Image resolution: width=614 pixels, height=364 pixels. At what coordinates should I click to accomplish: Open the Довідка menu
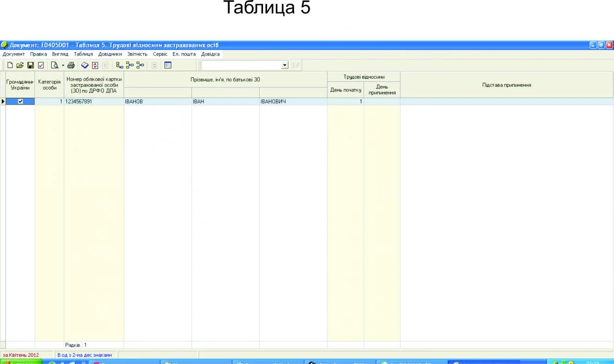[x=210, y=54]
